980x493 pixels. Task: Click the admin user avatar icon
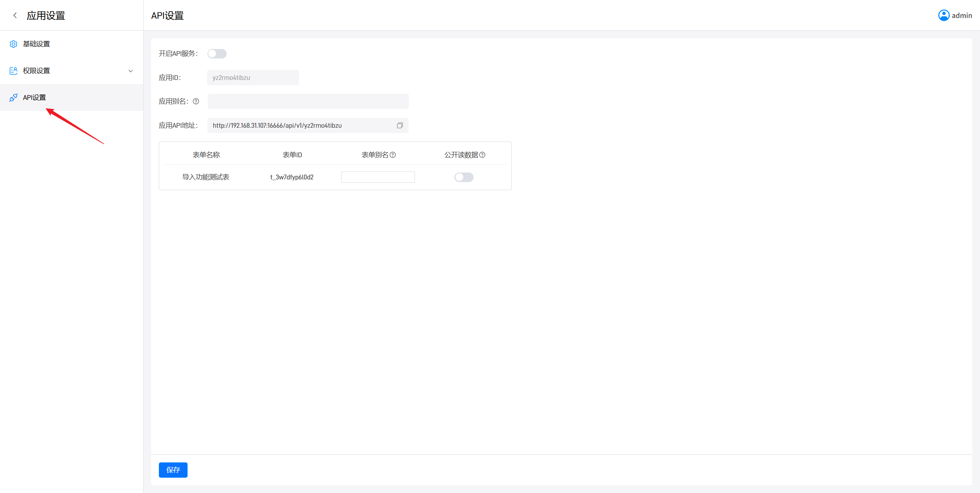pos(944,15)
